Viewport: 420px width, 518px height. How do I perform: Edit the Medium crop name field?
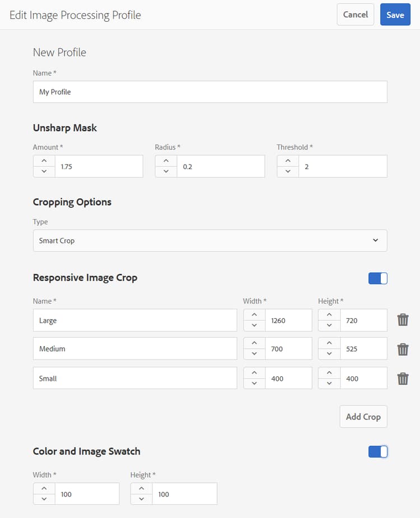coord(135,349)
